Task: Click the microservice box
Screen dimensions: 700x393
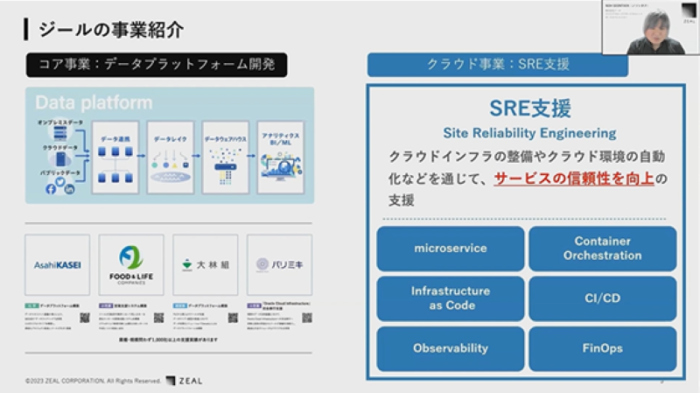Action: [450, 248]
